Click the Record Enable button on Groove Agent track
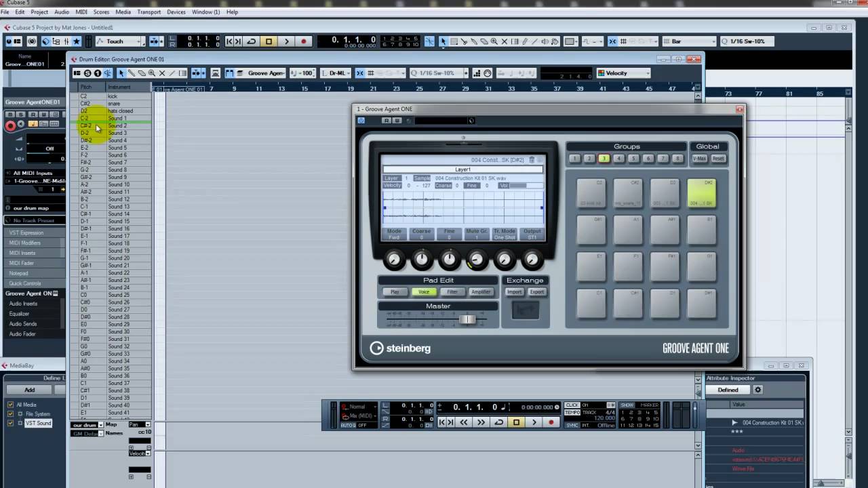Viewport: 868px width, 488px height. 10,126
